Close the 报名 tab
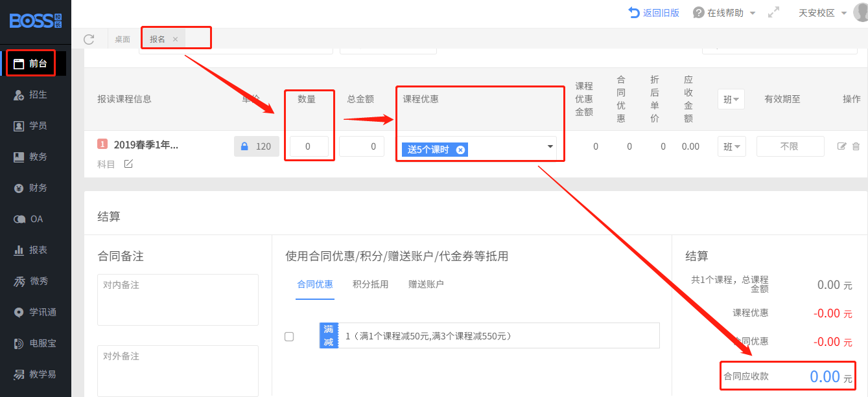Image resolution: width=868 pixels, height=397 pixels. (175, 39)
